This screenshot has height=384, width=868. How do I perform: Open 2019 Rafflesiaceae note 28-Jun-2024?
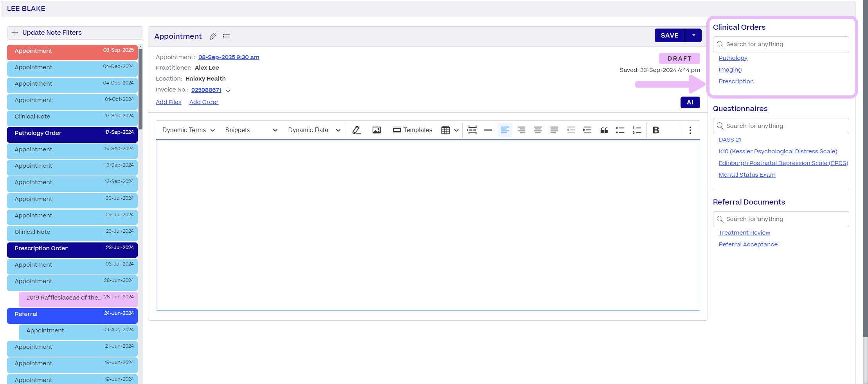[78, 299]
